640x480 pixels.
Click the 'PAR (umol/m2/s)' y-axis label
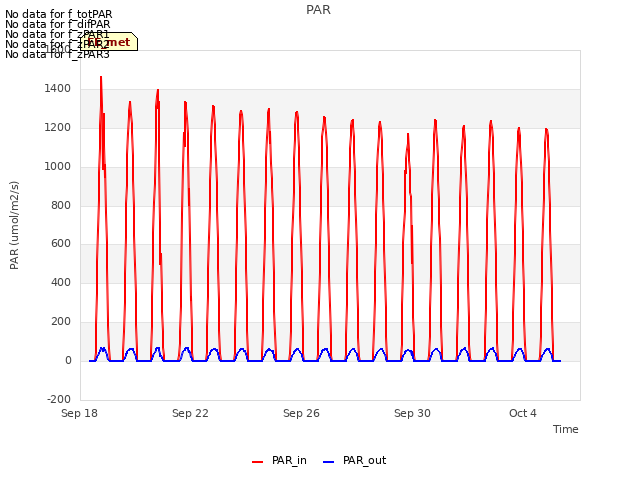coord(14,225)
